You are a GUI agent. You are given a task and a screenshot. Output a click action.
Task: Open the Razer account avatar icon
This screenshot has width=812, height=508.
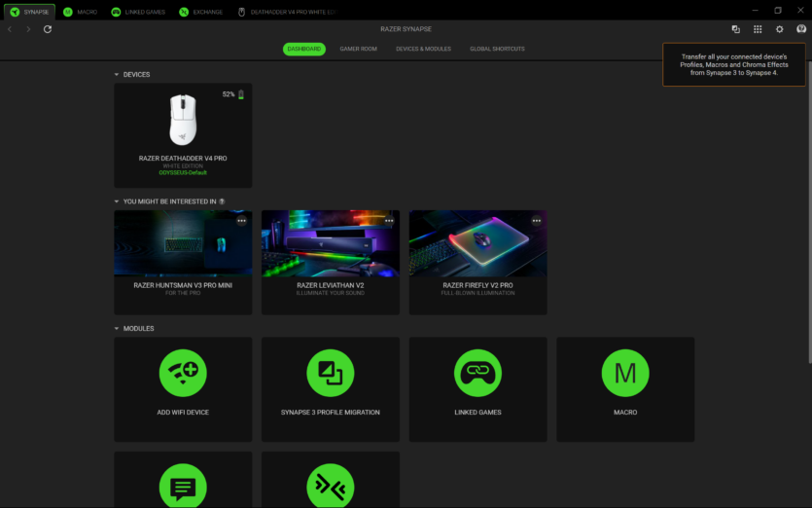[800, 29]
